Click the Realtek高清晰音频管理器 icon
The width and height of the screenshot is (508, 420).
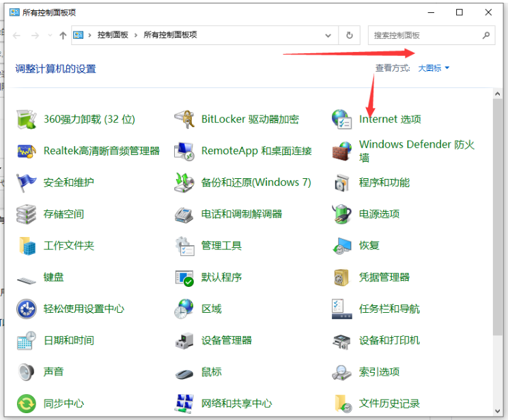pyautogui.click(x=26, y=151)
